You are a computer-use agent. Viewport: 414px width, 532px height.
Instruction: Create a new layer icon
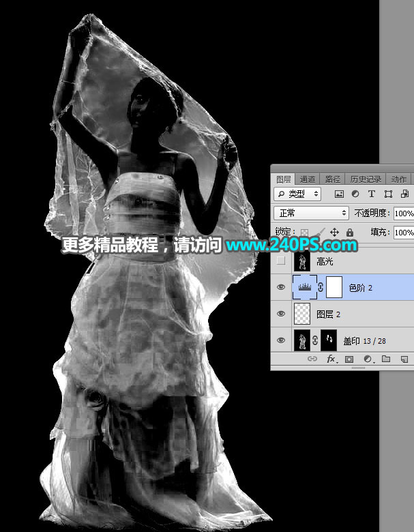click(x=404, y=359)
